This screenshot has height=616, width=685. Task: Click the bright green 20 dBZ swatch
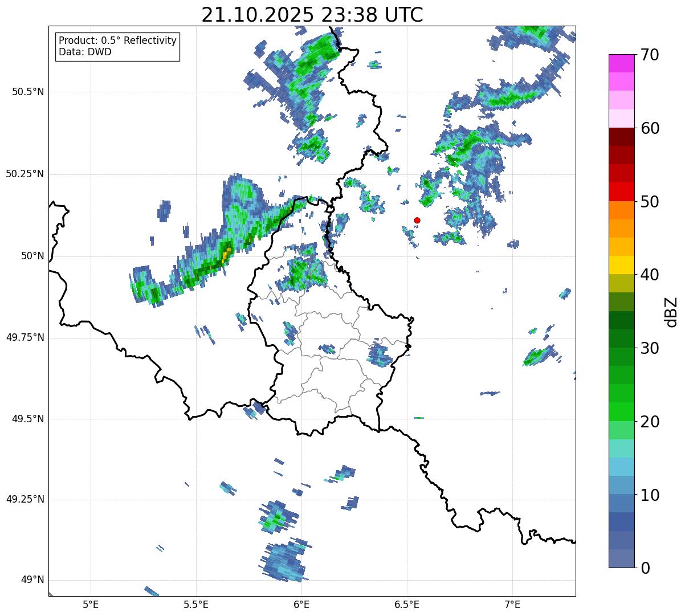coord(621,413)
